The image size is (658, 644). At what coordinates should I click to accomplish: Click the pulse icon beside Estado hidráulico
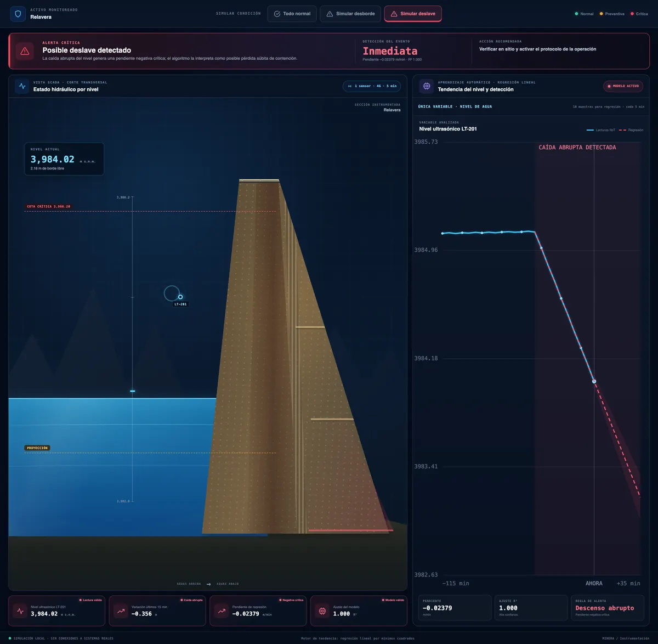pos(22,86)
